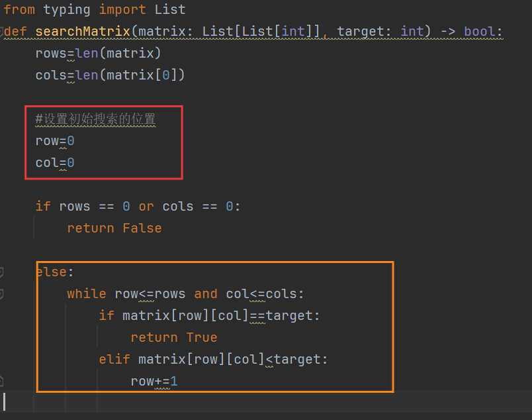Click the 'if matrix[row][col]==target:' line
Screen dimensions: 532x420
pyautogui.click(x=209, y=316)
